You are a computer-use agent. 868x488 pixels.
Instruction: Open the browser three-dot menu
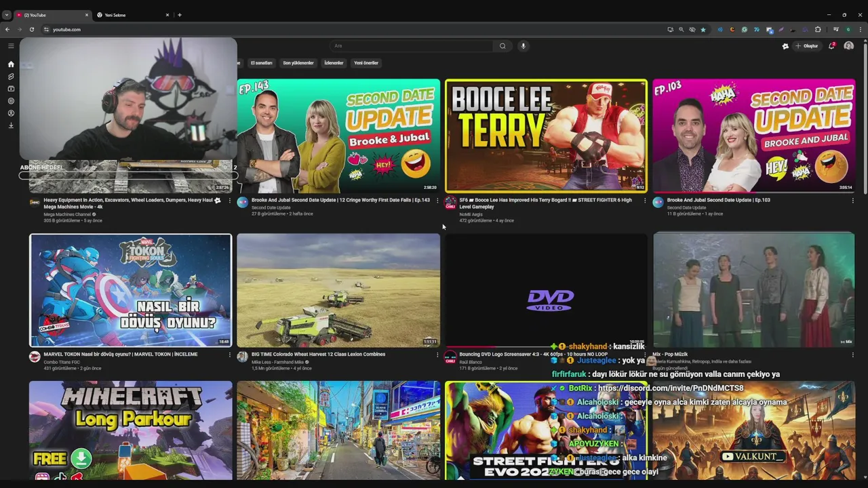click(861, 30)
